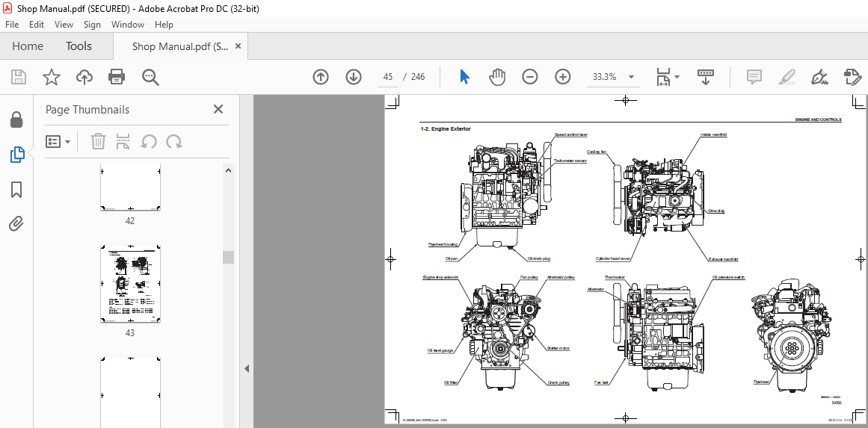The image size is (868, 428).
Task: Click the '1-2. Engine Exterior' heading
Action: click(x=446, y=128)
